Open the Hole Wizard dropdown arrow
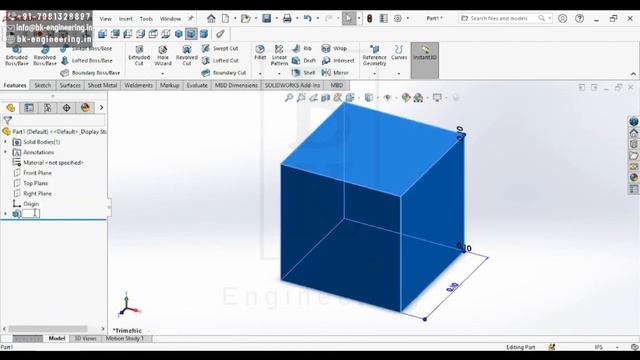 [163, 74]
